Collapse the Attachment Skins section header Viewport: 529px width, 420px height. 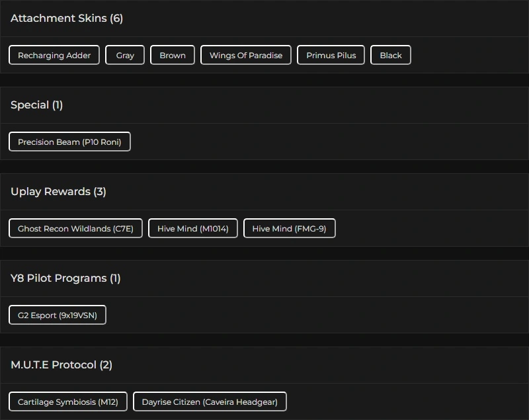tap(58, 19)
